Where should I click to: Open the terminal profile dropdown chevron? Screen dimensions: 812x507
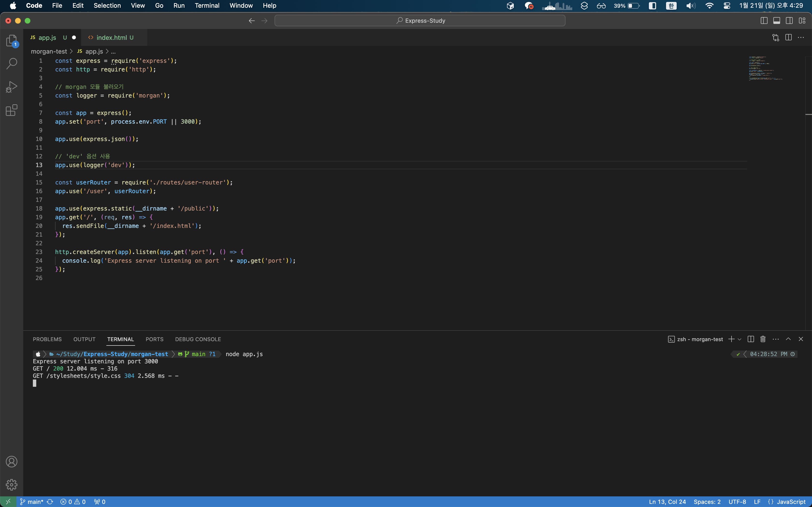click(739, 339)
